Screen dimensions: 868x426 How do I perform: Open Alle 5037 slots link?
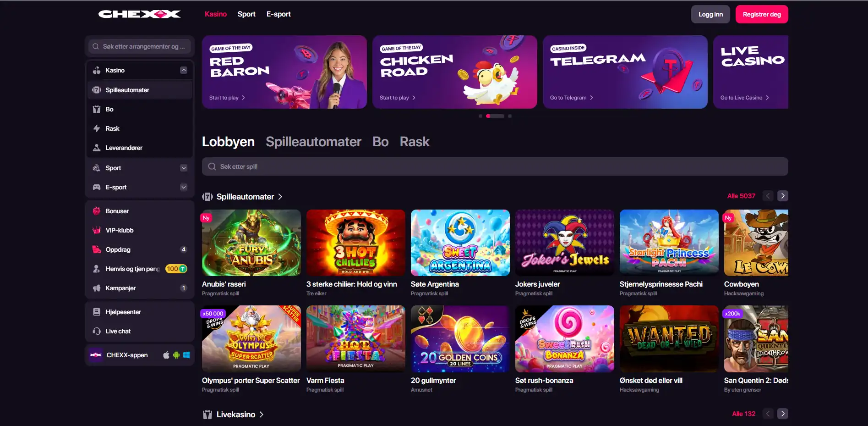tap(741, 196)
